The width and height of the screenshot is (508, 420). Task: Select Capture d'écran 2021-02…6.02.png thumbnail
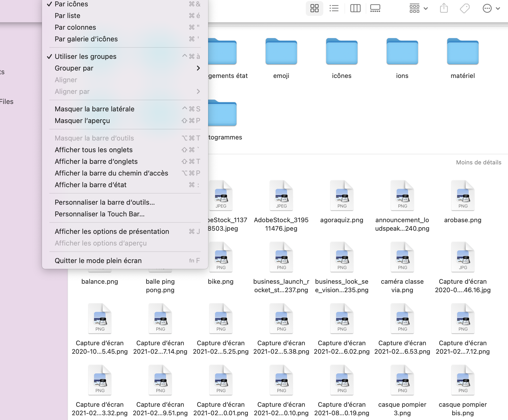tap(342, 318)
